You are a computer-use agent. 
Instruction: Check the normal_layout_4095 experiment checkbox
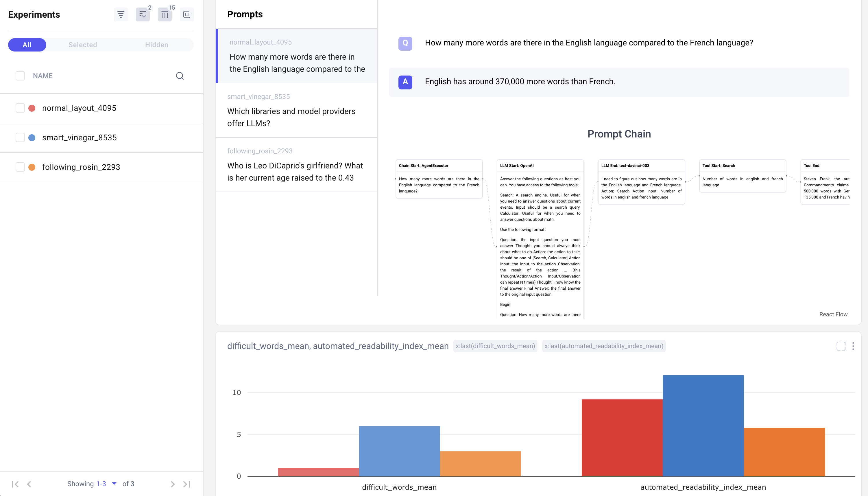pyautogui.click(x=20, y=108)
